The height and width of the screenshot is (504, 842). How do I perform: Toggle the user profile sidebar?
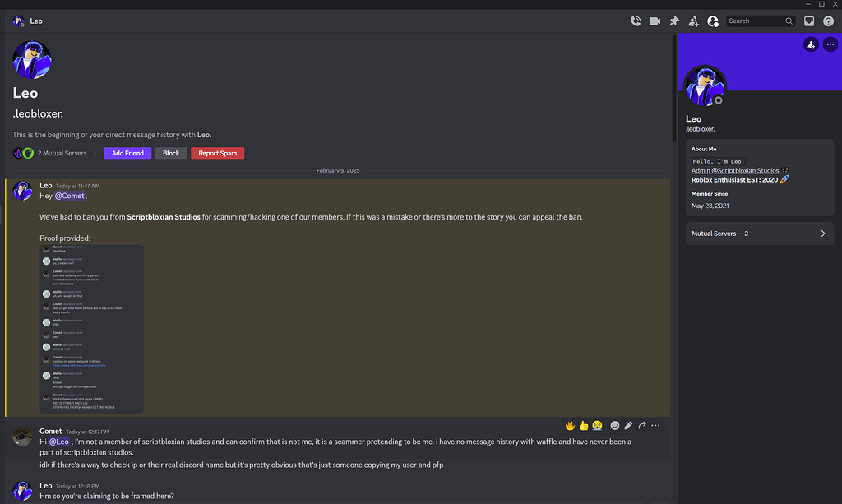pos(713,21)
